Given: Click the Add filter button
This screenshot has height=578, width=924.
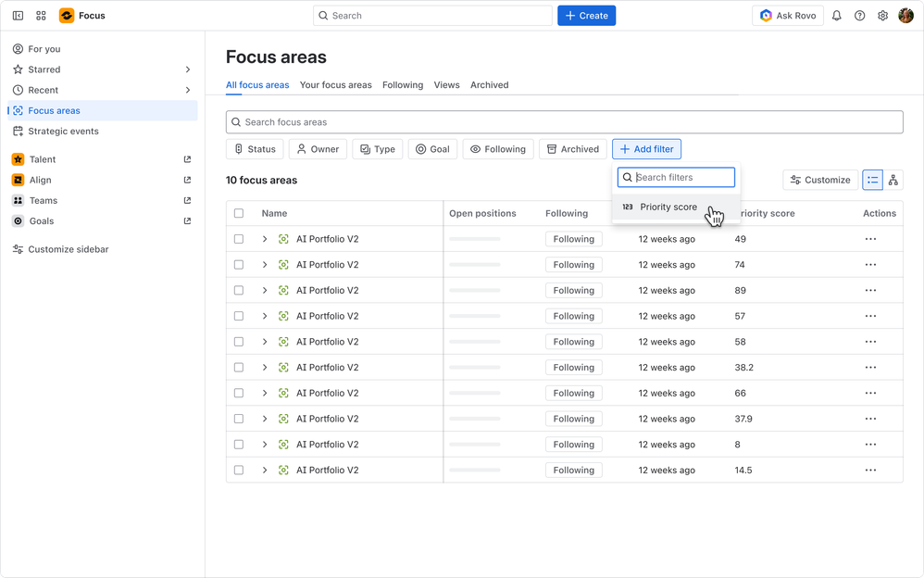Looking at the screenshot, I should [646, 149].
